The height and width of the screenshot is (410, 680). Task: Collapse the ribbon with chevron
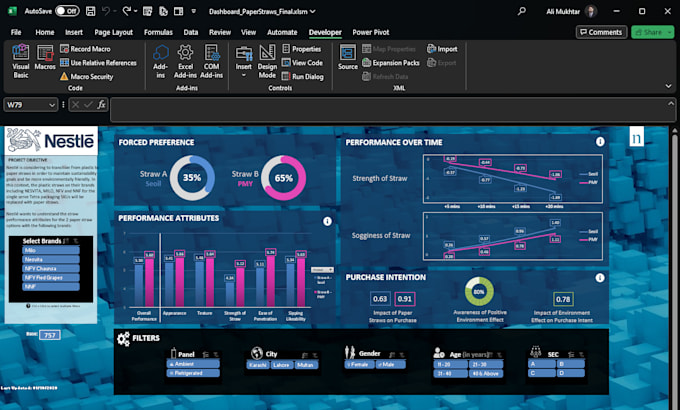pyautogui.click(x=668, y=86)
